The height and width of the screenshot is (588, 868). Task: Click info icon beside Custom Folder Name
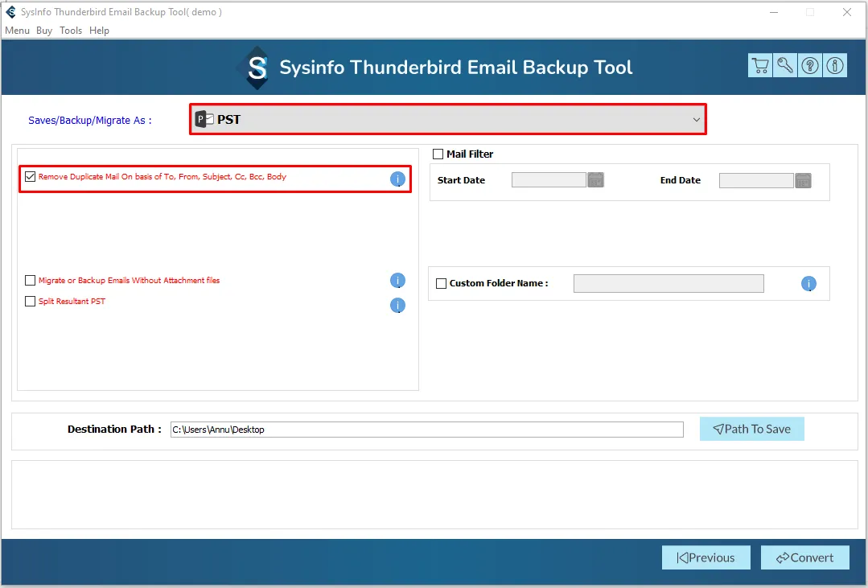coord(808,284)
